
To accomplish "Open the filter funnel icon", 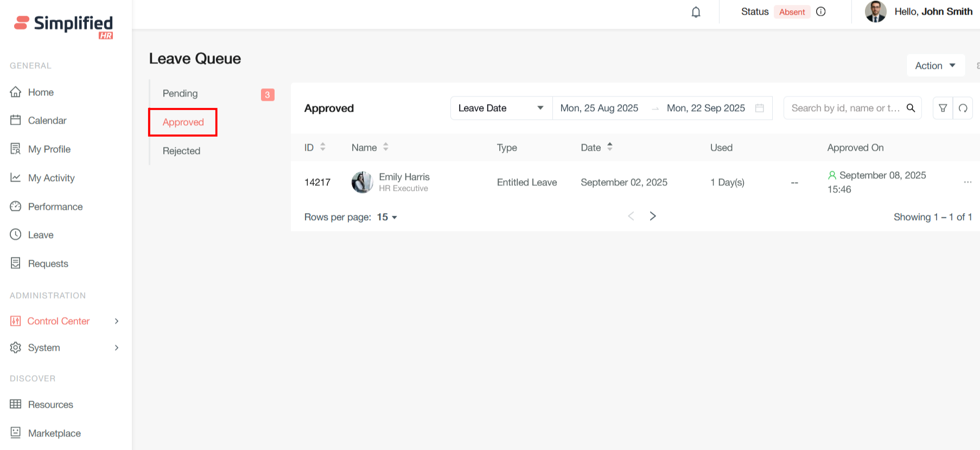I will (x=943, y=108).
